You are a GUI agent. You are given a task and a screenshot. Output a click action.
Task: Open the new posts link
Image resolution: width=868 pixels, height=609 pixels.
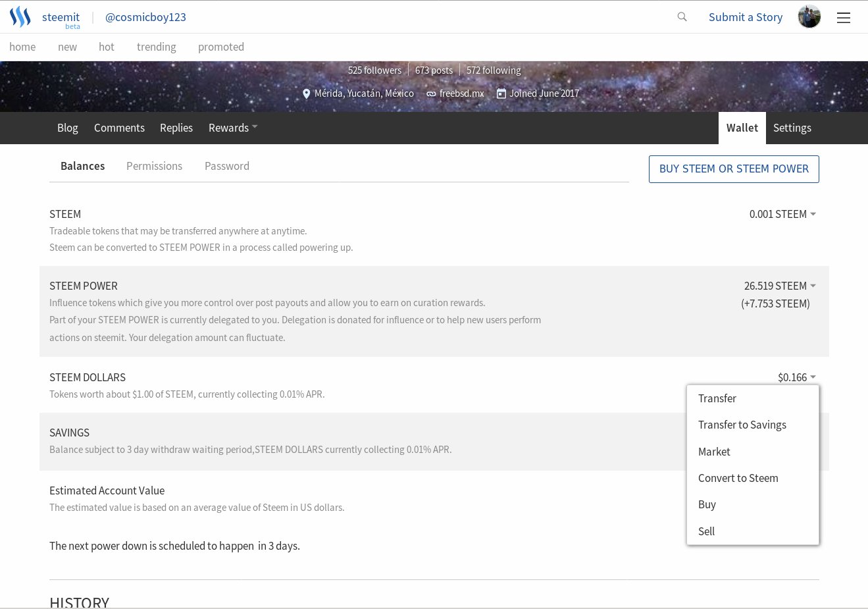point(67,47)
